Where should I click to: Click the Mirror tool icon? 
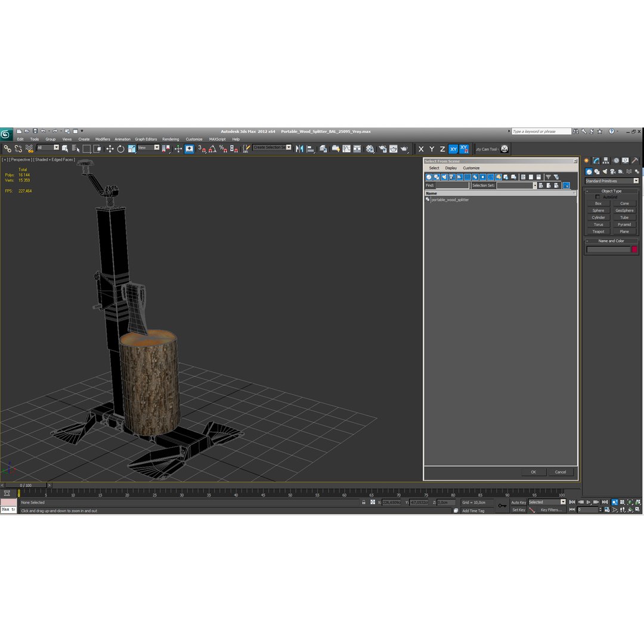tap(299, 148)
